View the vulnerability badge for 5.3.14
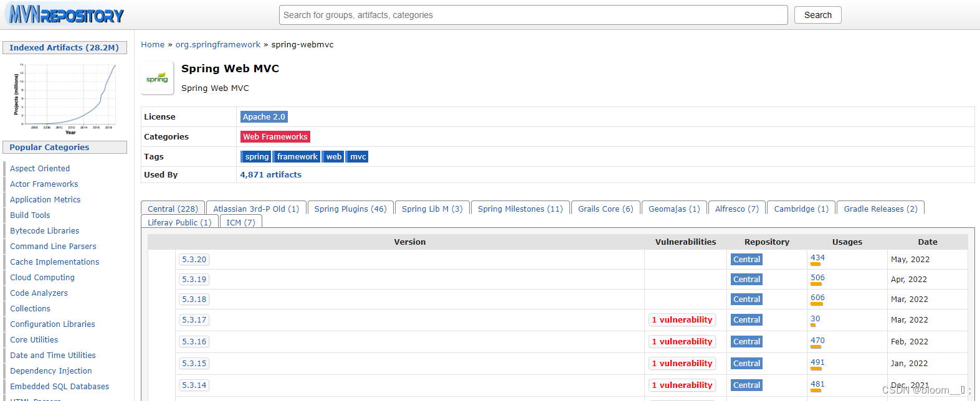This screenshot has height=401, width=980. (682, 385)
